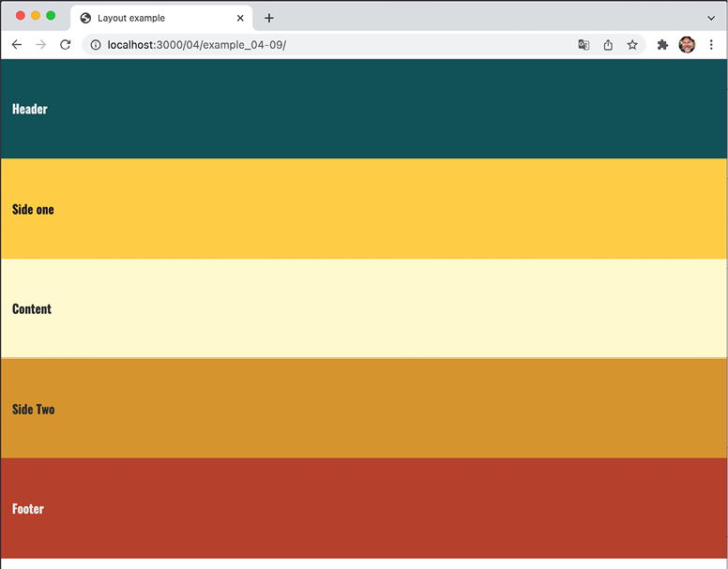Click the Content text
This screenshot has width=728, height=569.
[x=32, y=308]
